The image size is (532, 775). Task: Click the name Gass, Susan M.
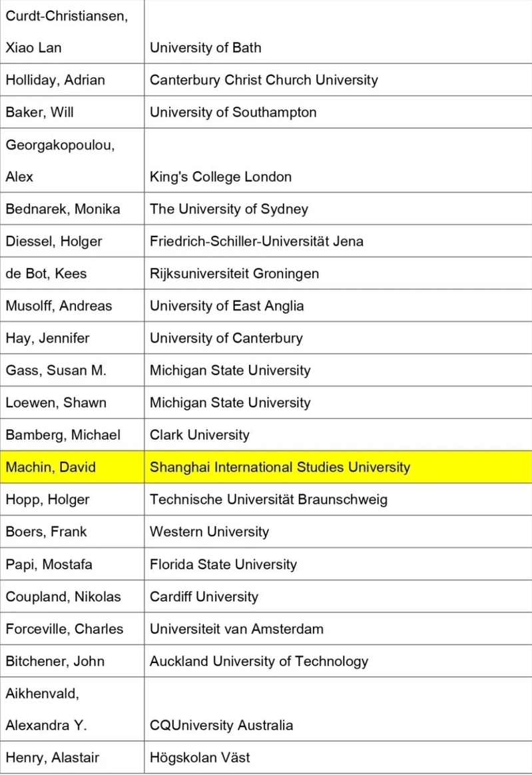tap(56, 371)
